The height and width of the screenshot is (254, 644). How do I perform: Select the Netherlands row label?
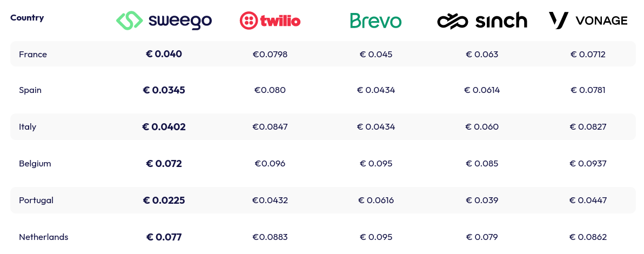[x=44, y=237]
